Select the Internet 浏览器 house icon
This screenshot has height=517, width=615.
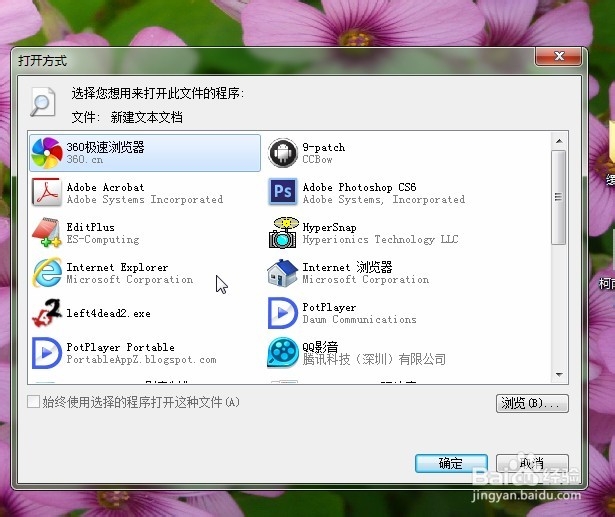tap(283, 273)
